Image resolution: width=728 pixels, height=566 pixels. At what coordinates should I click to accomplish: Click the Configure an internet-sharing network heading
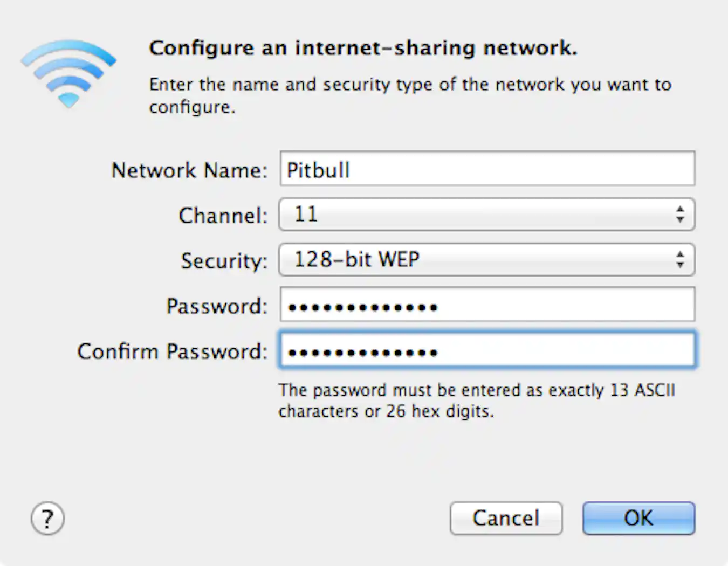coord(363,47)
